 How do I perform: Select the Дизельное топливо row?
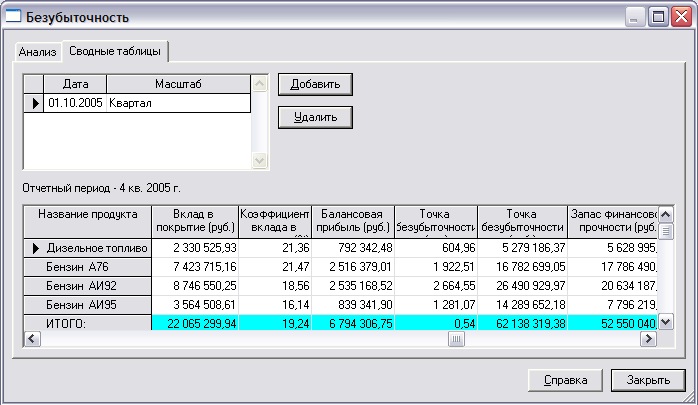coord(88,248)
